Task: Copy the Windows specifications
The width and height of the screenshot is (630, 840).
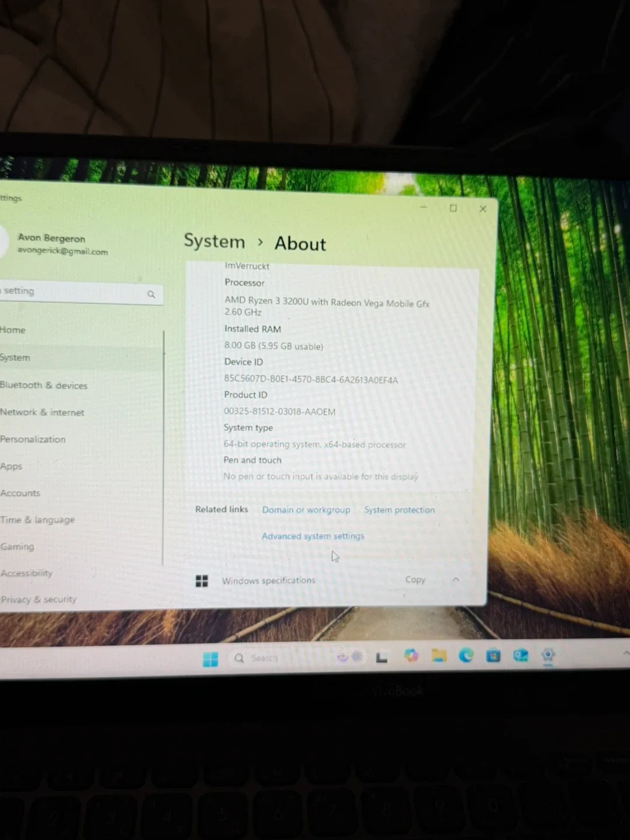Action: (x=415, y=580)
